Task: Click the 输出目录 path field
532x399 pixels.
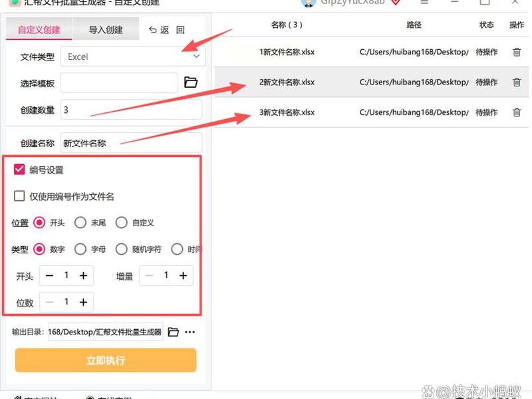Action: tap(106, 332)
